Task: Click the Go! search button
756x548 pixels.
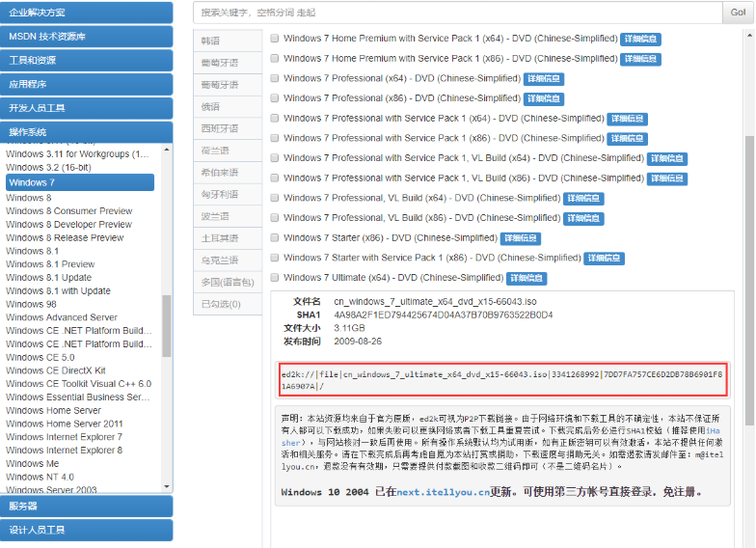Action: (x=735, y=13)
